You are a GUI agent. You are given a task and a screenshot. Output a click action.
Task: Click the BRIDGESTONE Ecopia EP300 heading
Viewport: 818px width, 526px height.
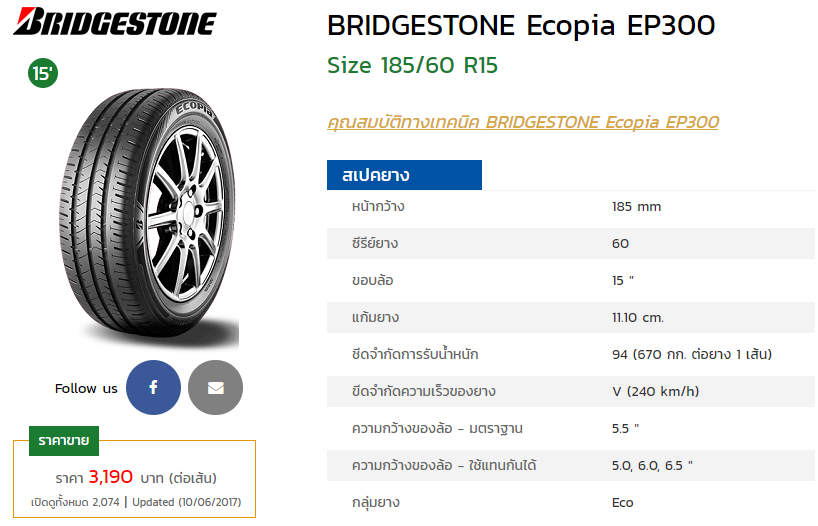(x=521, y=26)
